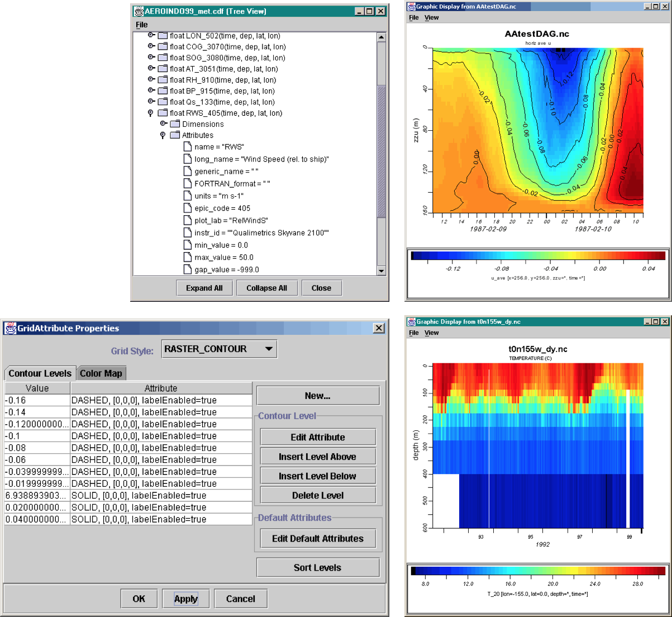Open File menu in AAtestDAG.nc window

[414, 17]
